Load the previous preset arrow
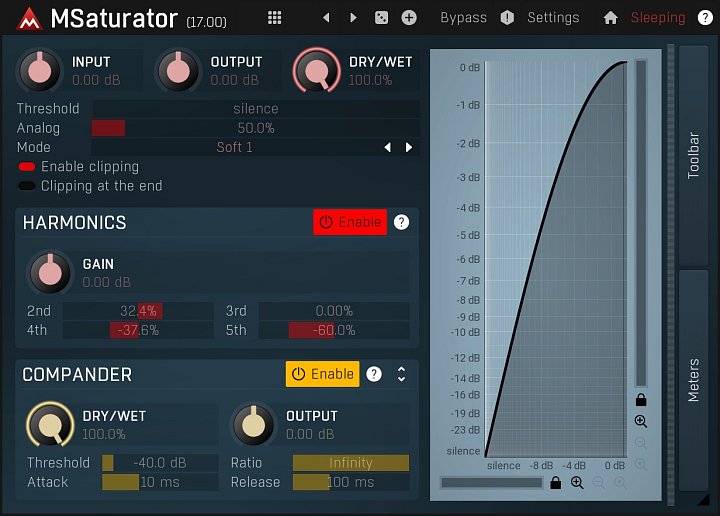The height and width of the screenshot is (516, 720). (326, 18)
